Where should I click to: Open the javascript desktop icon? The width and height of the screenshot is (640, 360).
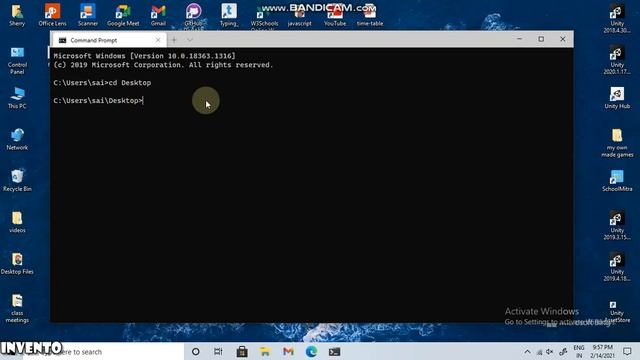pyautogui.click(x=299, y=16)
